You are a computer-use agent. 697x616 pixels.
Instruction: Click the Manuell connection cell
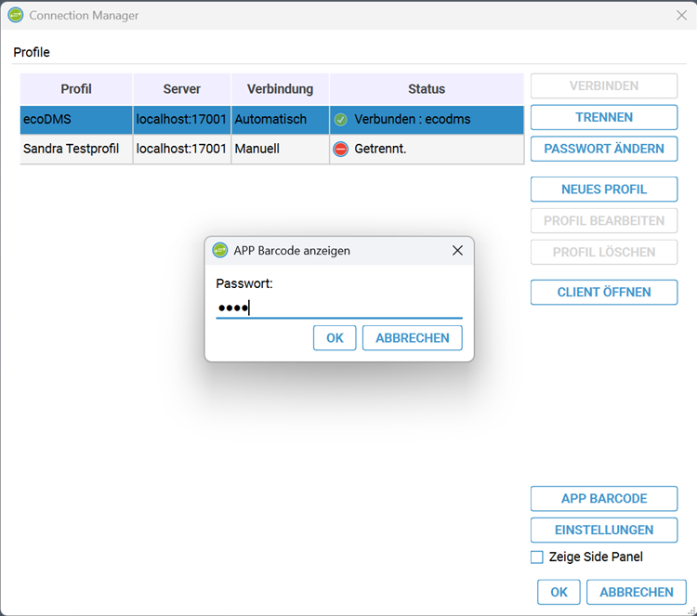pos(280,149)
